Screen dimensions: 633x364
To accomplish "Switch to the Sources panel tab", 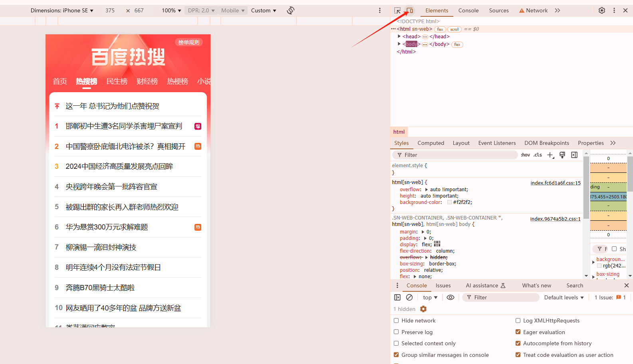I will [x=499, y=10].
